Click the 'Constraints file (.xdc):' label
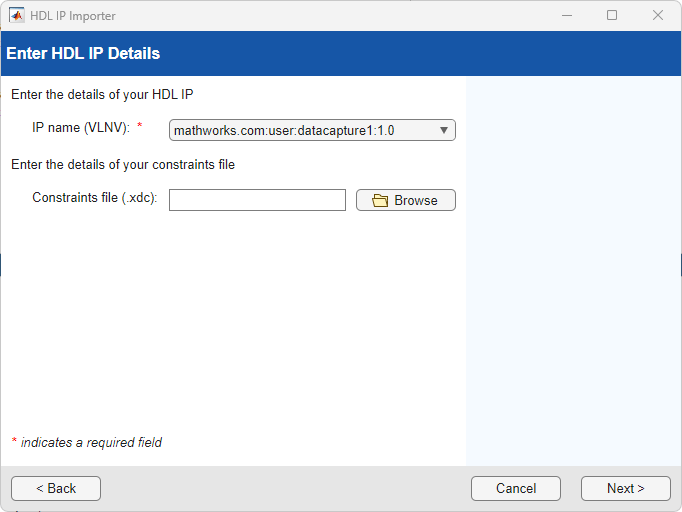The image size is (682, 512). tap(95, 198)
